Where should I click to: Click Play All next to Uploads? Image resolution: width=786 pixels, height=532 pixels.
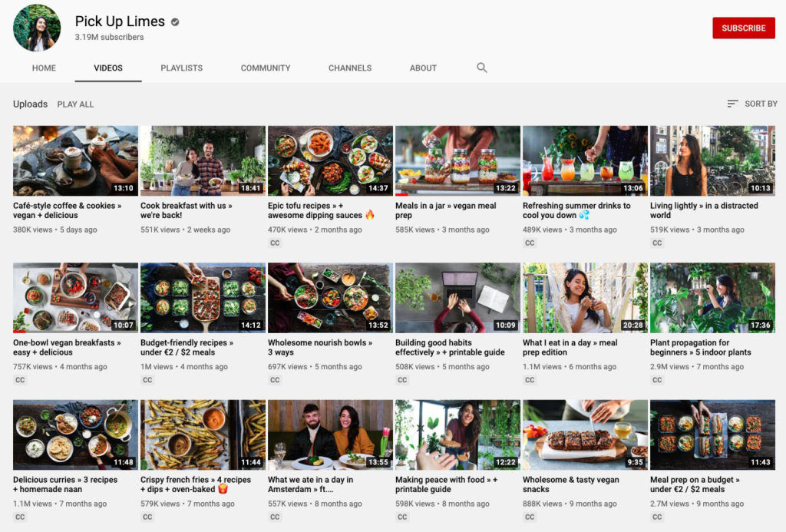(75, 104)
